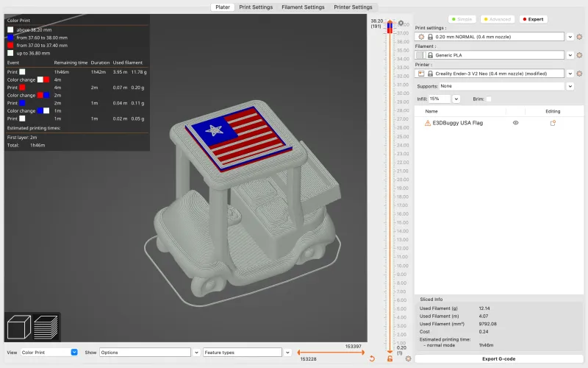
Task: Reset layer slider with undo arrow icon
Action: (x=372, y=358)
